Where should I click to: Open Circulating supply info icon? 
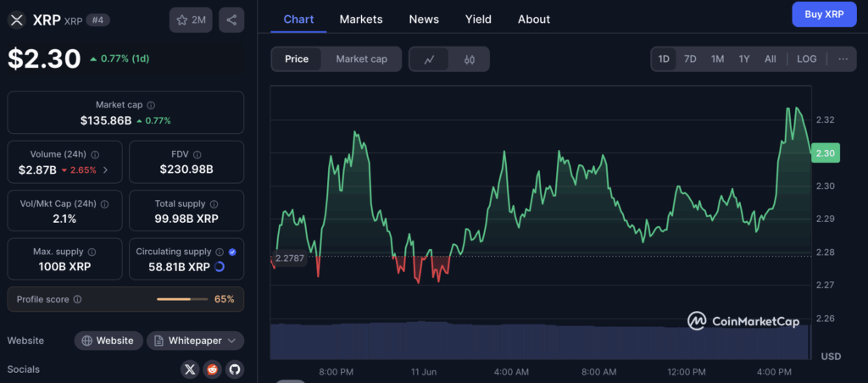(220, 252)
